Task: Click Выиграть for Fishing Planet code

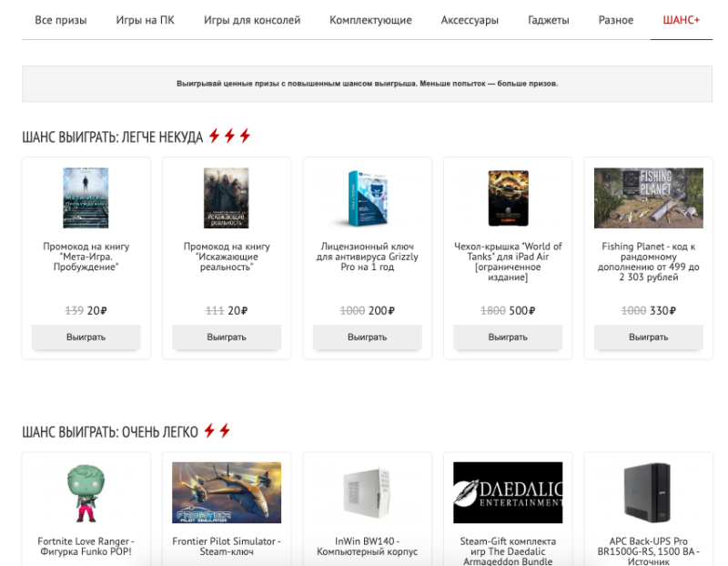Action: [649, 337]
